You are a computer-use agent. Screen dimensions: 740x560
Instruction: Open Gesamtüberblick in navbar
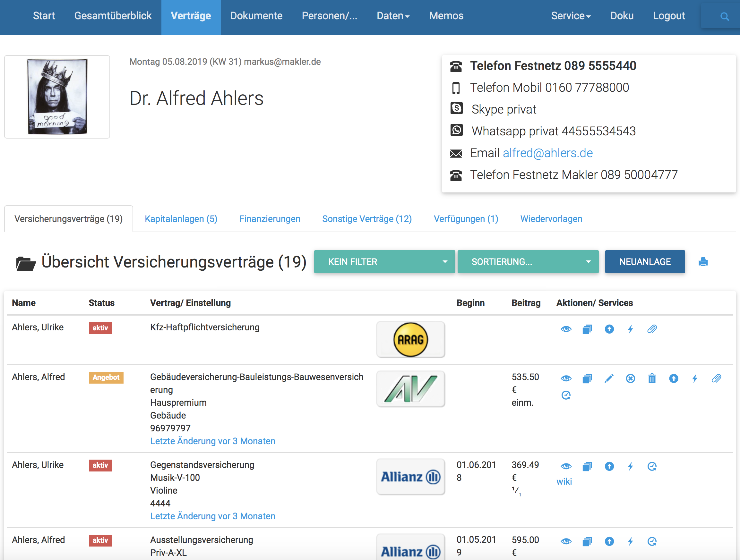click(113, 16)
